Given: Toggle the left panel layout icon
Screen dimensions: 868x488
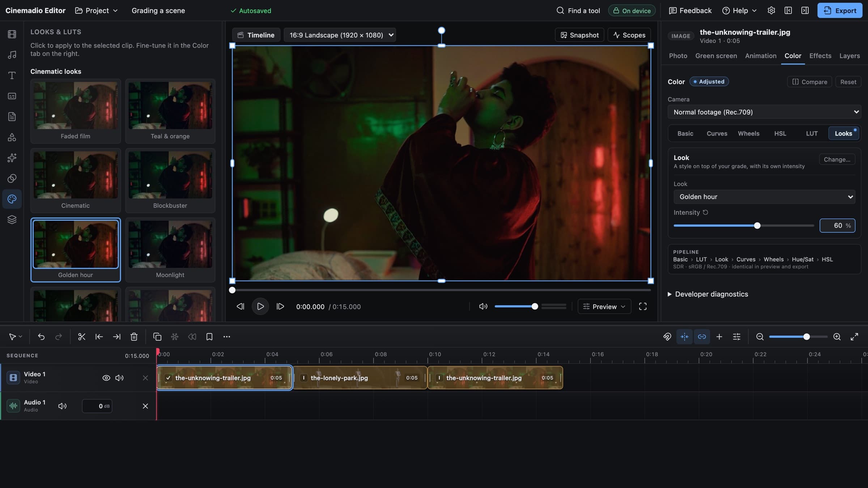Looking at the screenshot, I should tap(788, 10).
